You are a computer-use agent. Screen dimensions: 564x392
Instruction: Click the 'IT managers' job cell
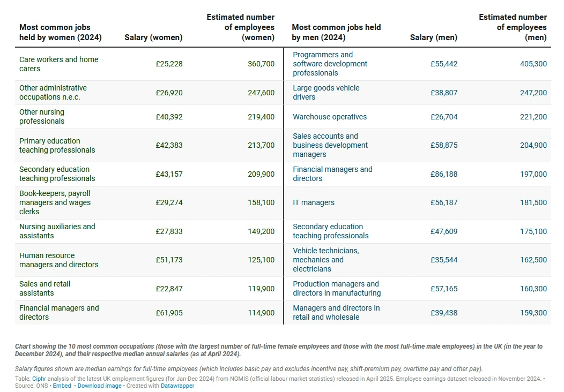(x=314, y=202)
